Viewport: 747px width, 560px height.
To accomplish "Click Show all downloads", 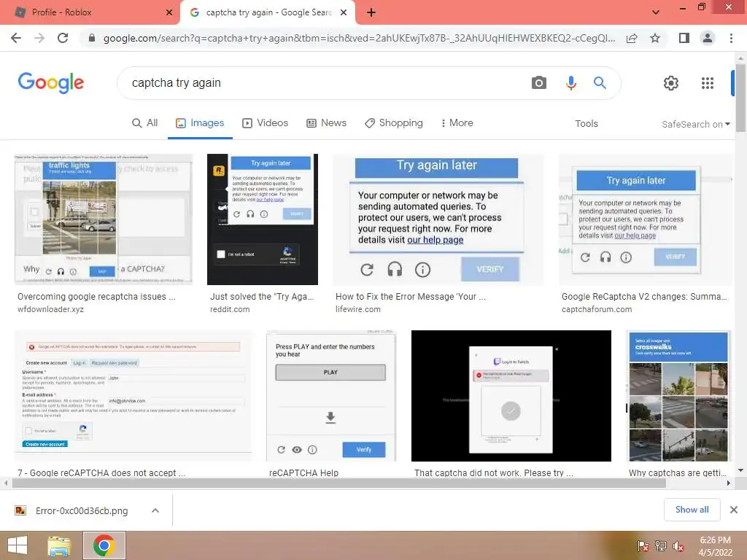I will 692,510.
